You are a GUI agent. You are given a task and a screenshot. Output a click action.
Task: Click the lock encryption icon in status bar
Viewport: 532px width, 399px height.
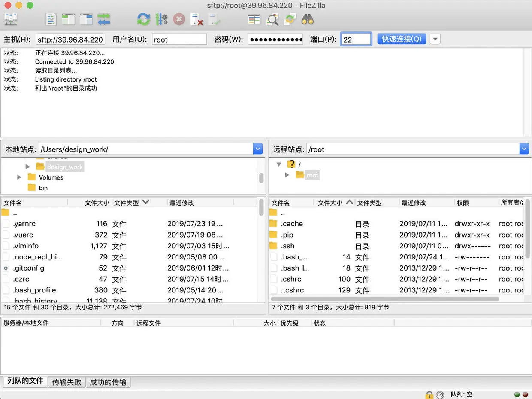click(x=429, y=394)
